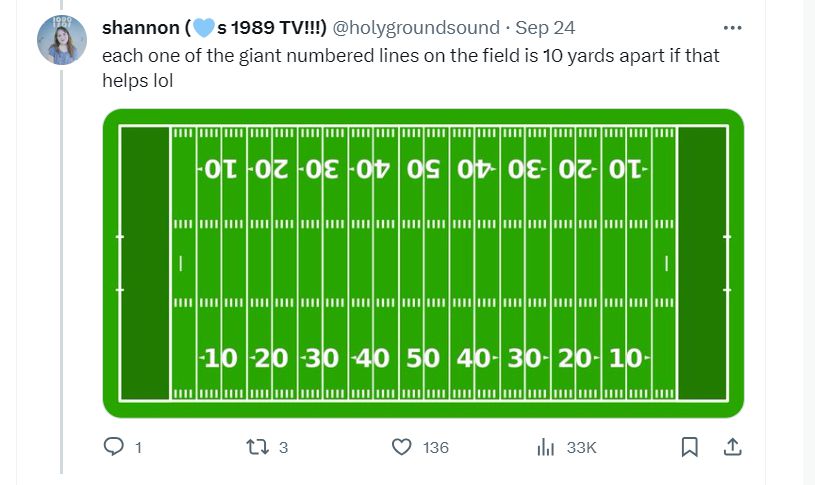This screenshot has height=485, width=815.
Task: Like the tweet with the heart icon
Action: click(x=401, y=447)
